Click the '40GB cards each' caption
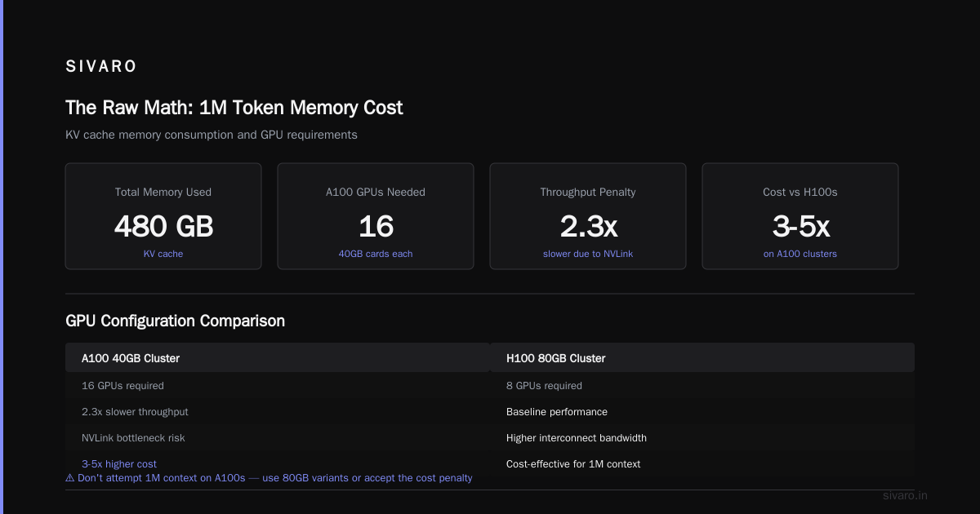980x514 pixels. tap(376, 254)
